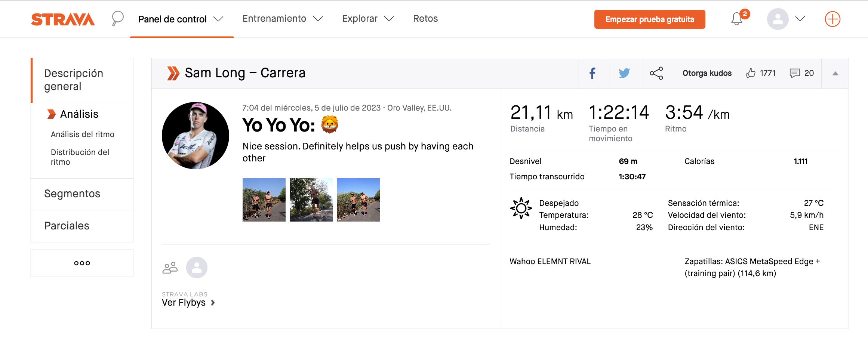Open the notifications bell

(x=737, y=19)
